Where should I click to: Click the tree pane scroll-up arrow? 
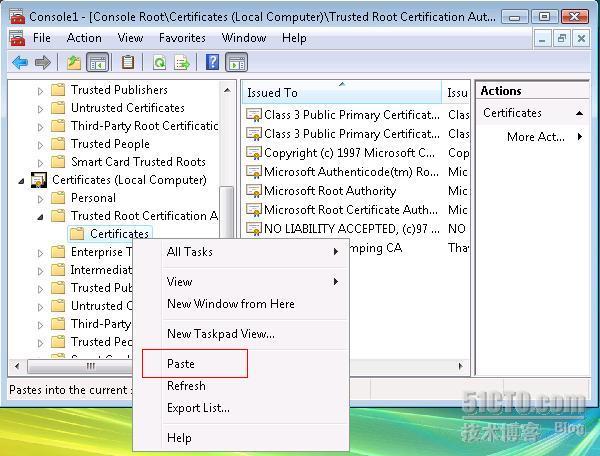pos(227,91)
